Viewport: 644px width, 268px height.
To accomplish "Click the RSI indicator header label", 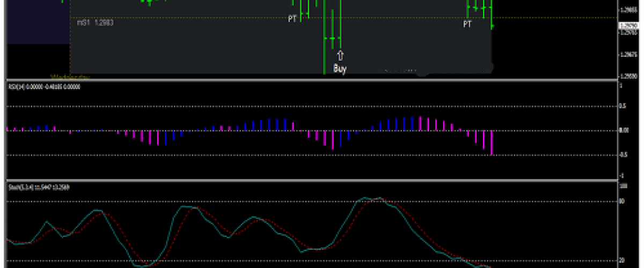I will pyautogui.click(x=43, y=86).
